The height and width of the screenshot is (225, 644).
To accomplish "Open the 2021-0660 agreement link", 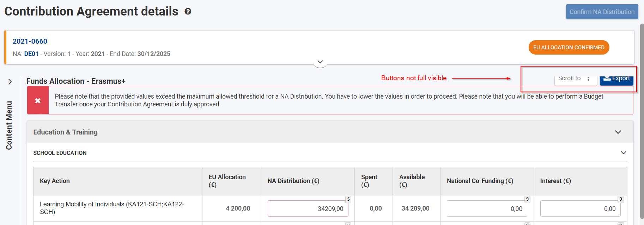I will [30, 41].
